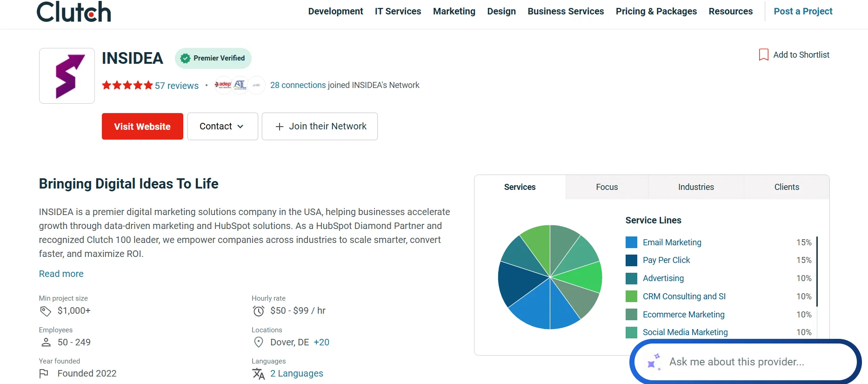
Task: Click the Clutch logo in header
Action: (73, 12)
